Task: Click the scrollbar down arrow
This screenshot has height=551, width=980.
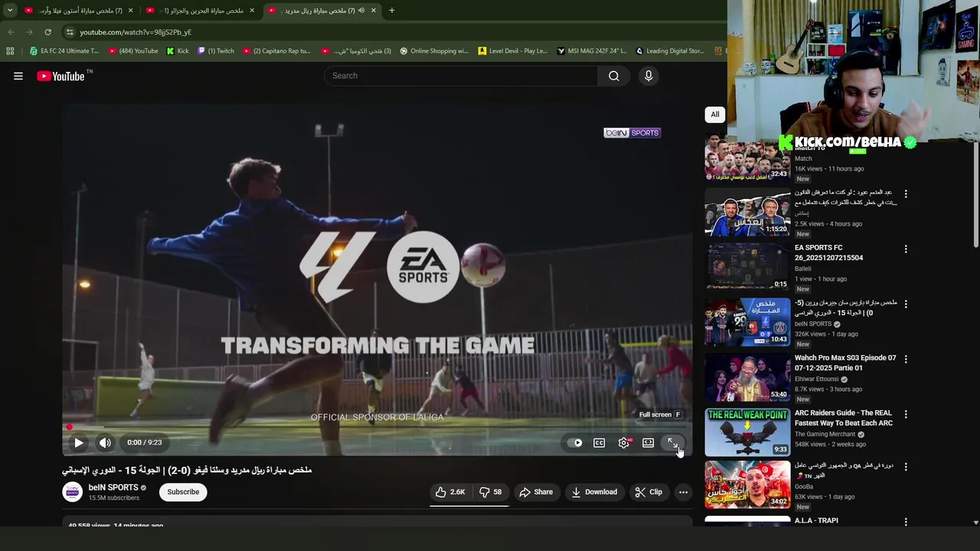Action: coord(975,522)
